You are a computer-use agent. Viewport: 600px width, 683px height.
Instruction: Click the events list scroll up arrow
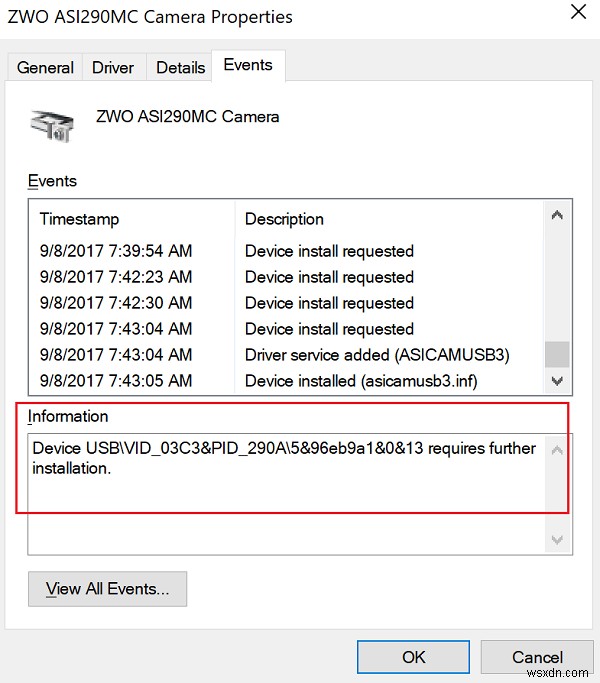[557, 215]
